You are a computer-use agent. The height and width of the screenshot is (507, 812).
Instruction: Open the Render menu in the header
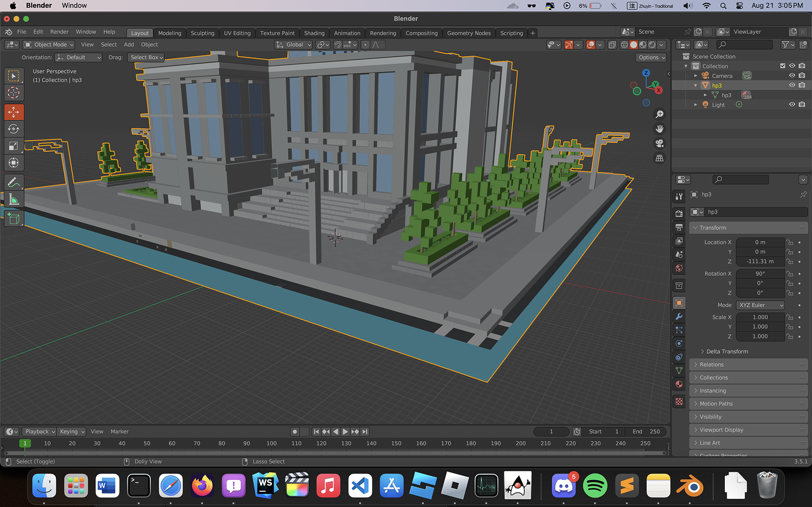click(59, 32)
